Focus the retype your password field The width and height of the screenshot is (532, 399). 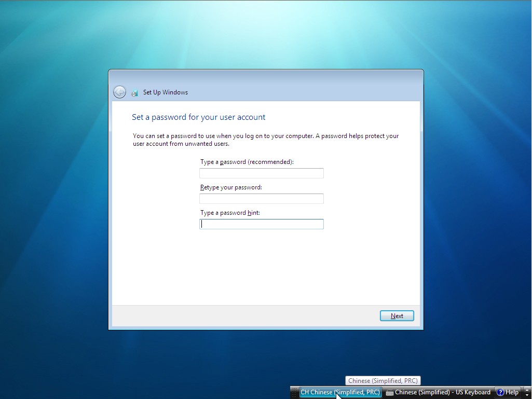[x=261, y=198]
